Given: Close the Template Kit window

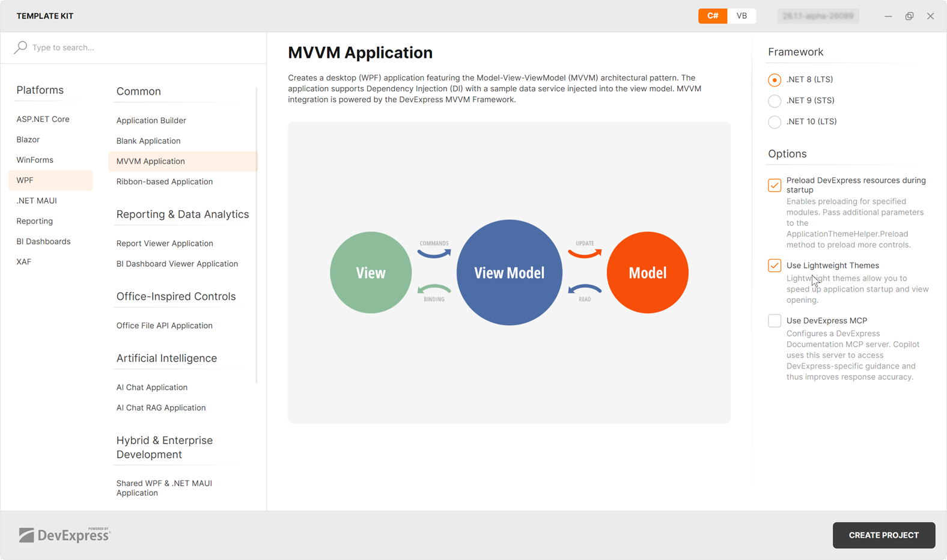Looking at the screenshot, I should (x=930, y=16).
